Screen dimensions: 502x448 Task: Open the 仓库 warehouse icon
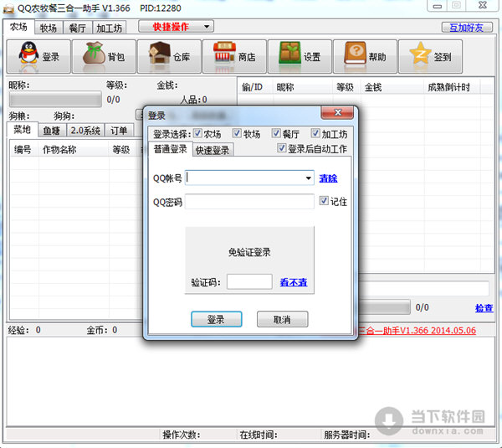coord(169,57)
